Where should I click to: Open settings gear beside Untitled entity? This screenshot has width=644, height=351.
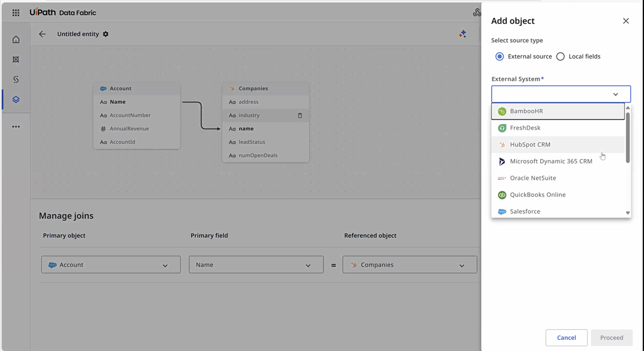106,34
